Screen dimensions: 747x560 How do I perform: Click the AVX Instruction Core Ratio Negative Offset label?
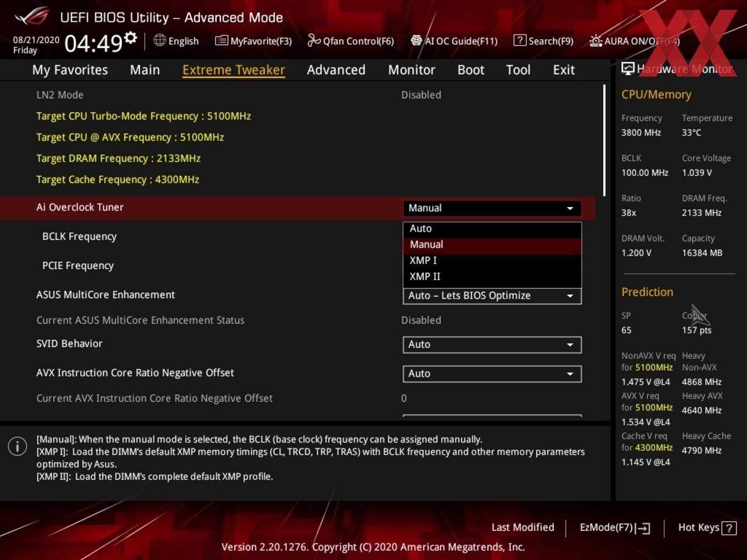click(135, 373)
